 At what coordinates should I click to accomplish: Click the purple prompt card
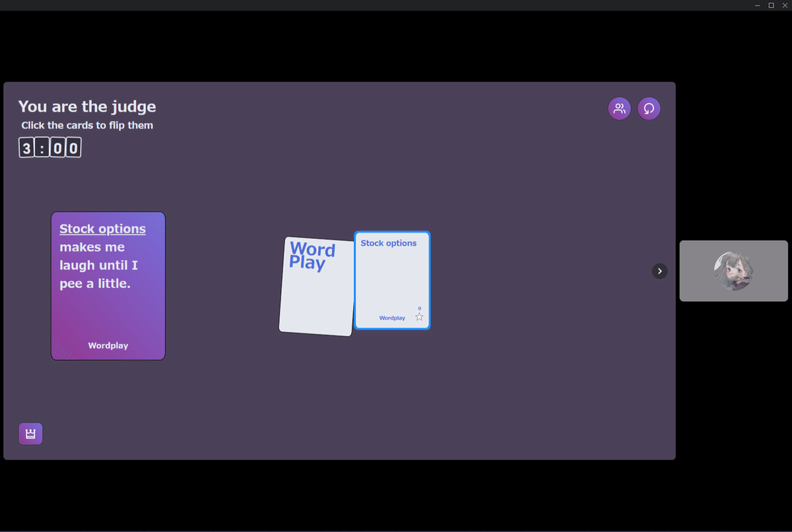pos(108,286)
